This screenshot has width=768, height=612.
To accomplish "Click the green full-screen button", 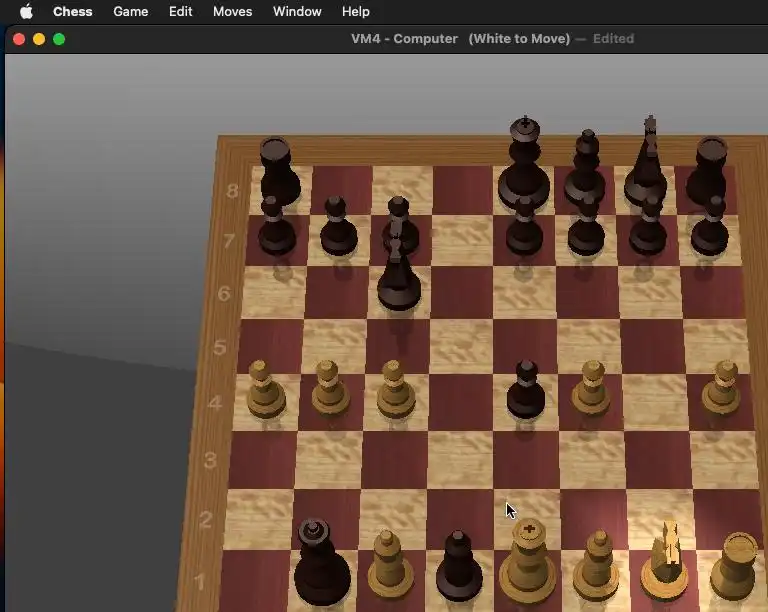I will (59, 39).
